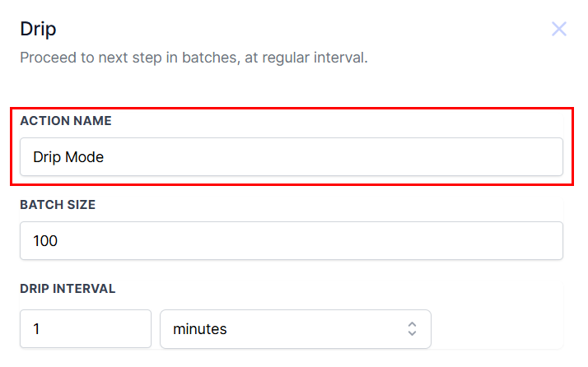This screenshot has height=367, width=588.
Task: Focus the Action Name input field
Action: [x=291, y=156]
